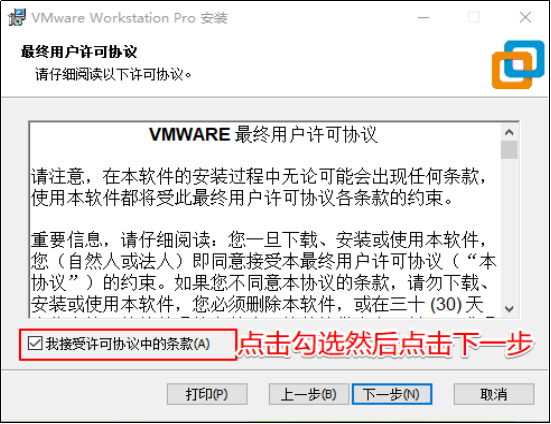Click the paragraph beginning with 请注意
Image resolution: width=551 pixels, height=424 pixels.
click(259, 187)
